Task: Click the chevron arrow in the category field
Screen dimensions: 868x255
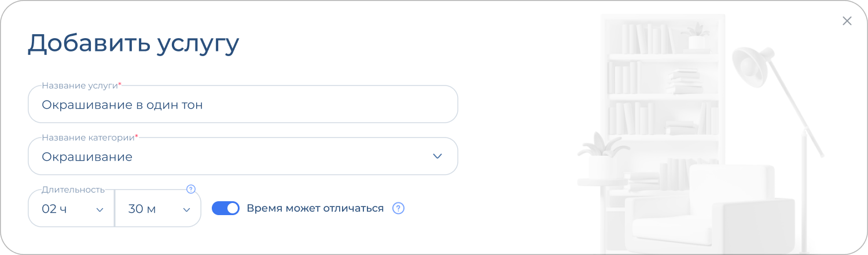Action: click(437, 157)
